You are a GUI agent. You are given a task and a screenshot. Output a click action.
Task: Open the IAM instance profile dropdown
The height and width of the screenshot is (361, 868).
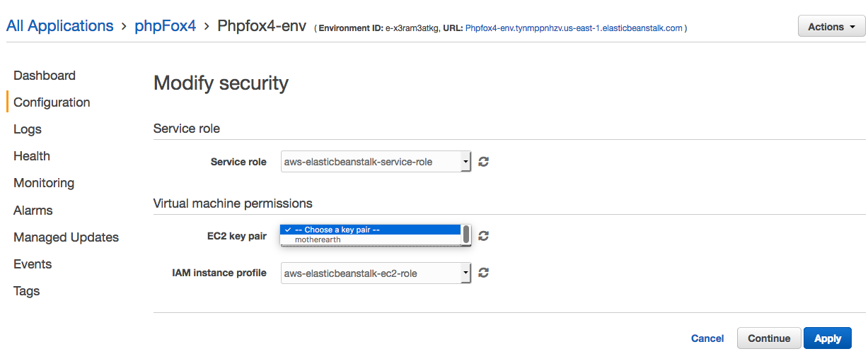point(376,273)
